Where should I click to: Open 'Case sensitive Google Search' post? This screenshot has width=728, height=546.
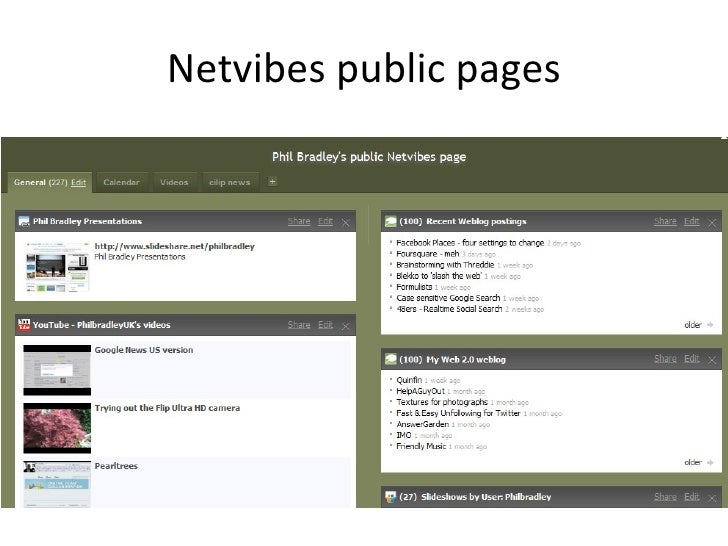pos(448,298)
